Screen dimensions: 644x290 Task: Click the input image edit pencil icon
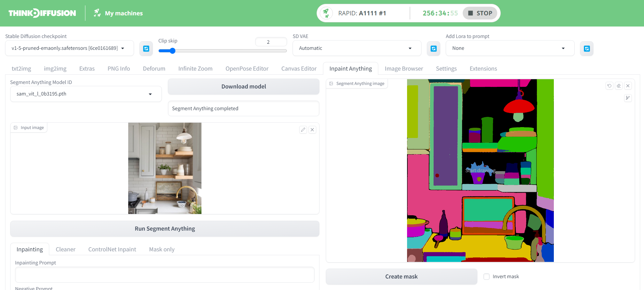click(x=303, y=130)
